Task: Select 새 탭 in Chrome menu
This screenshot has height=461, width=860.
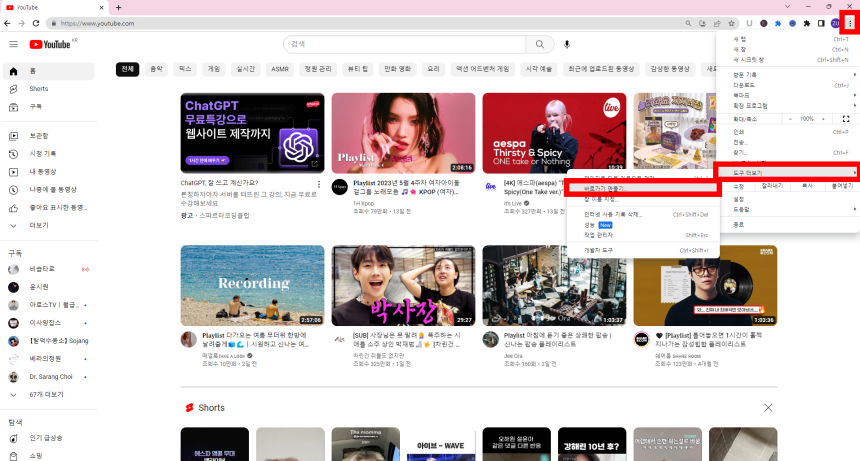Action: (x=788, y=39)
